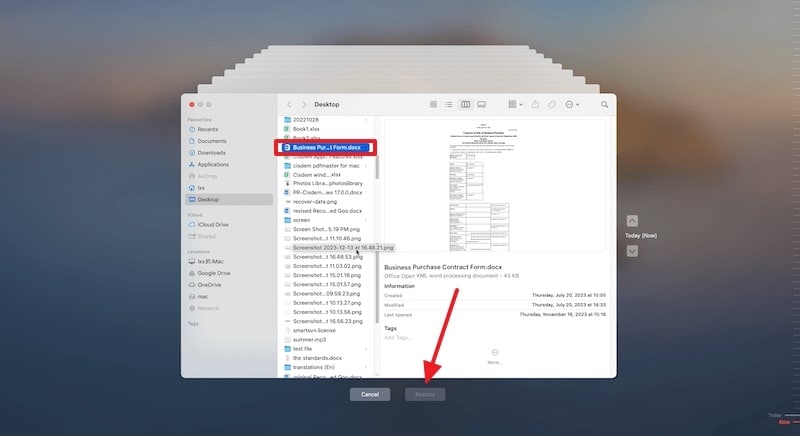The image size is (800, 436).
Task: Switch Finder to gallery view
Action: (481, 105)
